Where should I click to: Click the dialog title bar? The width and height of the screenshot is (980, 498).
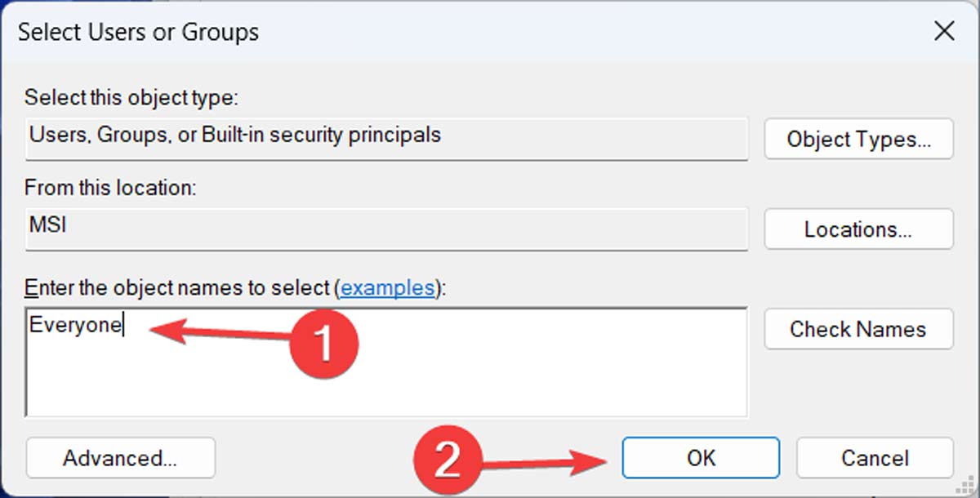pos(490,31)
